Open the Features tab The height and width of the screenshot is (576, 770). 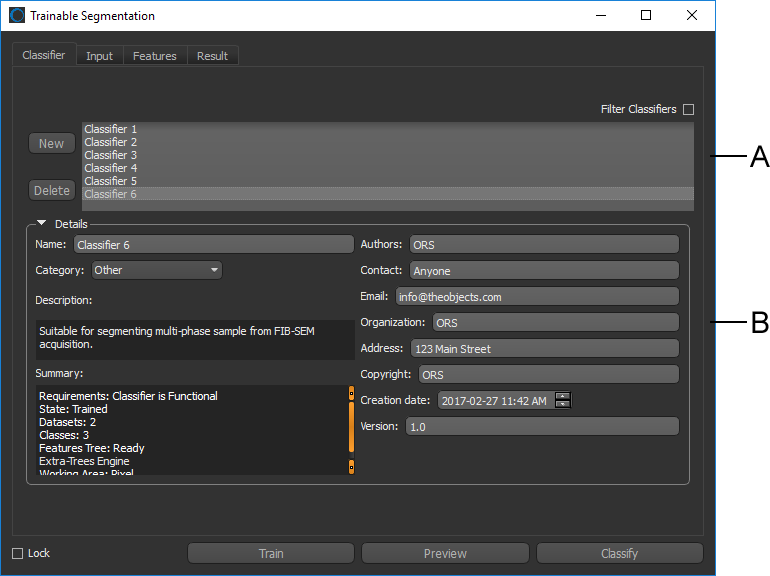coord(155,56)
